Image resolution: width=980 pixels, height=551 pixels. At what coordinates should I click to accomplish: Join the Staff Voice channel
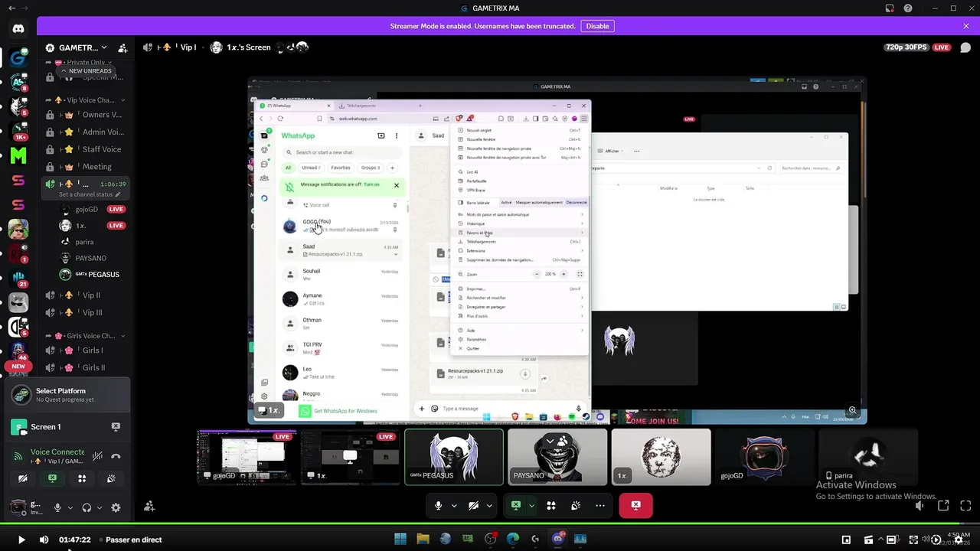pyautogui.click(x=86, y=149)
